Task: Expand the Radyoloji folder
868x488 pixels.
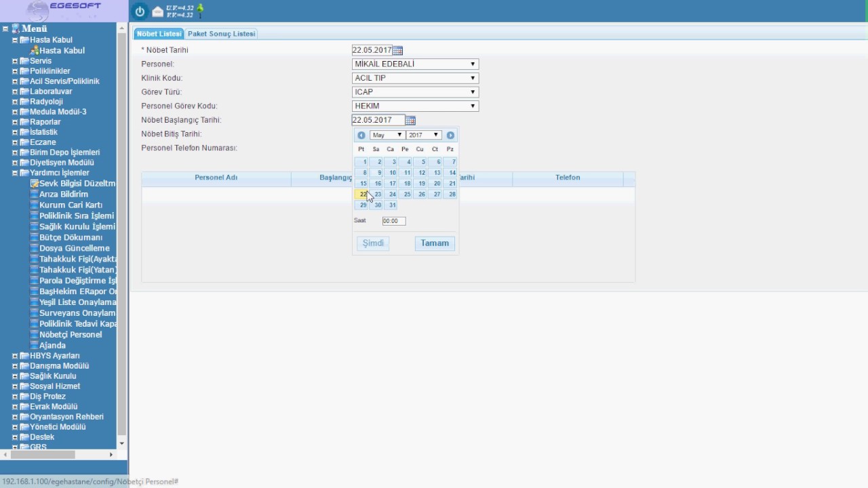Action: (15, 102)
